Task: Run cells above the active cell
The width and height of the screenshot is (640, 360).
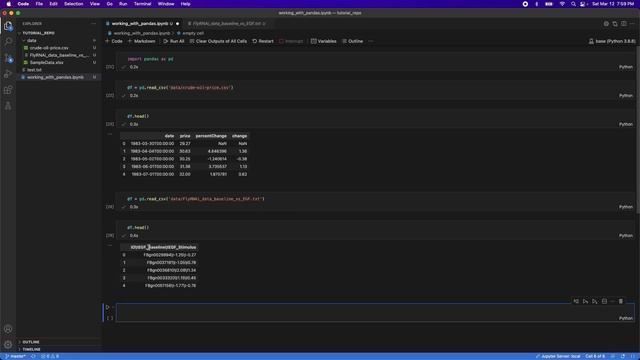Action: (585, 301)
